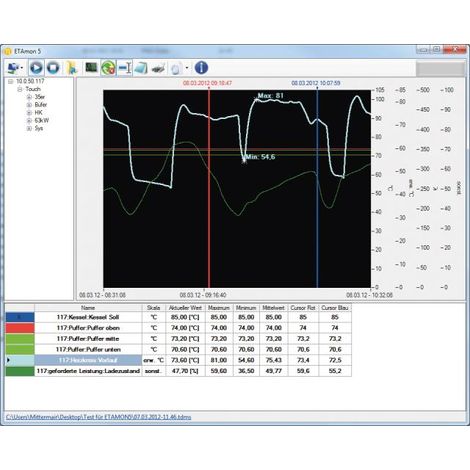Click the green swatch for Puffer mitte
The image size is (470, 470).
[x=20, y=339]
